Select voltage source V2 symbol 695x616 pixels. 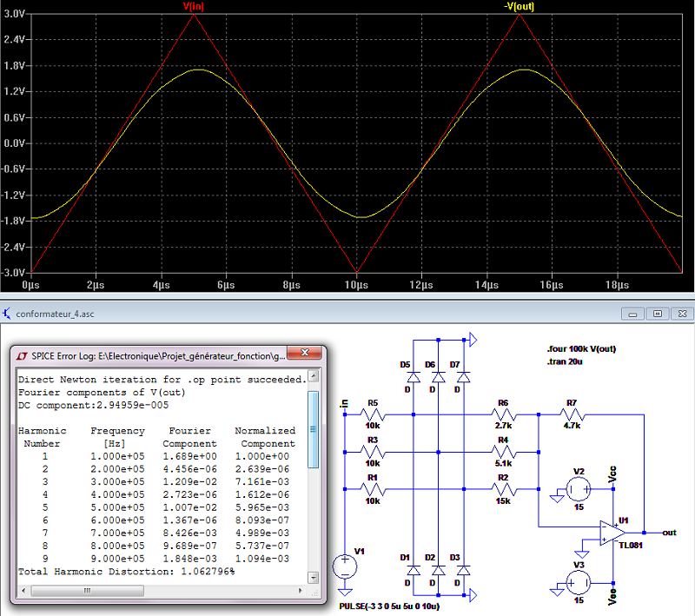tap(579, 489)
